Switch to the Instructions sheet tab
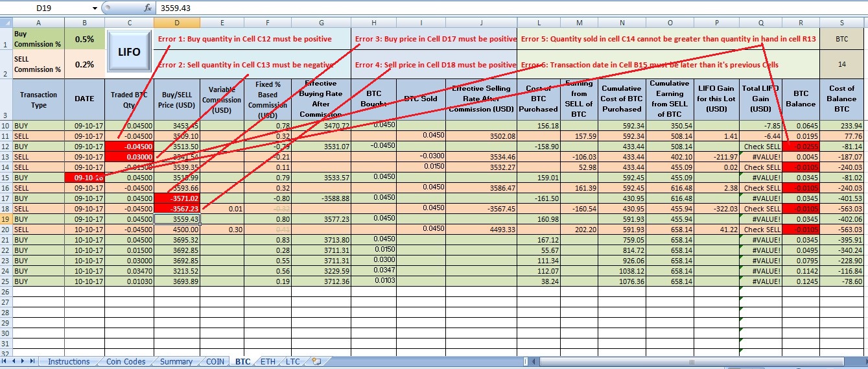 pos(68,362)
